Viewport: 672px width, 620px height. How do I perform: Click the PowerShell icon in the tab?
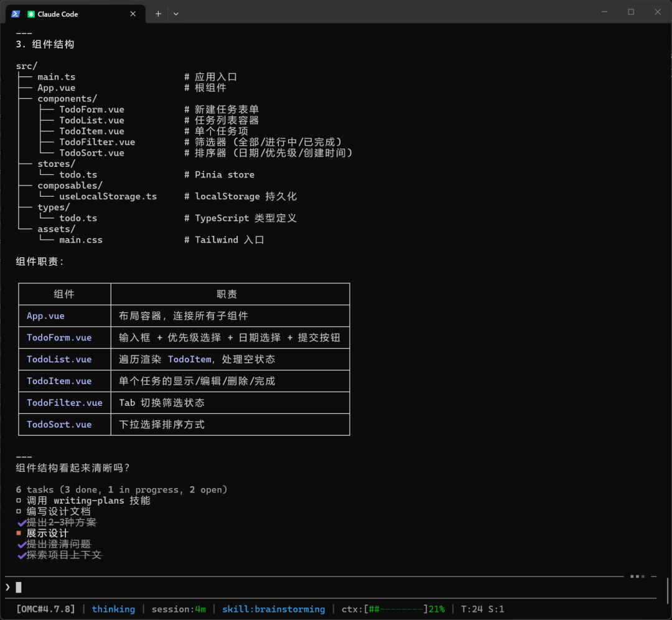(x=16, y=14)
